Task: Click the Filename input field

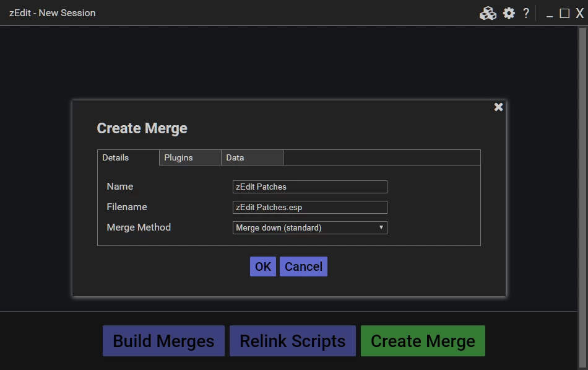Action: pyautogui.click(x=309, y=208)
